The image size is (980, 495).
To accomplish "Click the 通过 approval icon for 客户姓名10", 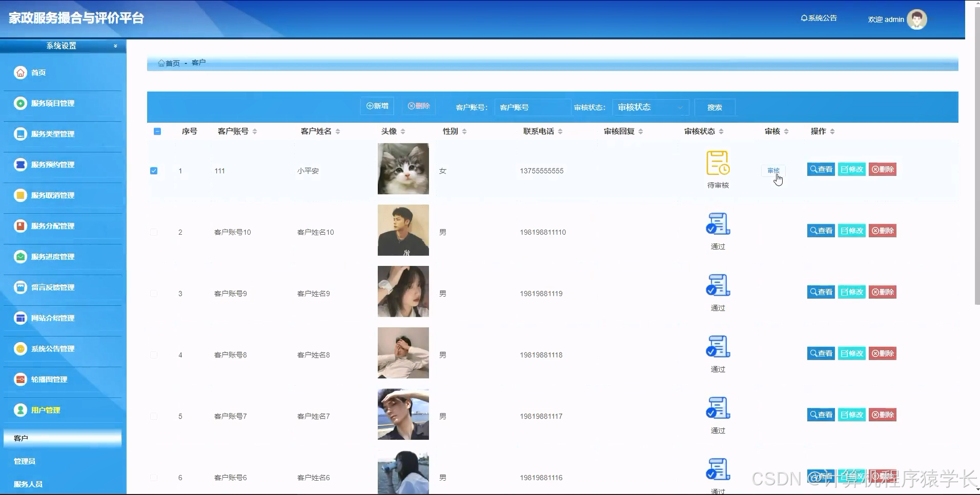I will point(717,223).
